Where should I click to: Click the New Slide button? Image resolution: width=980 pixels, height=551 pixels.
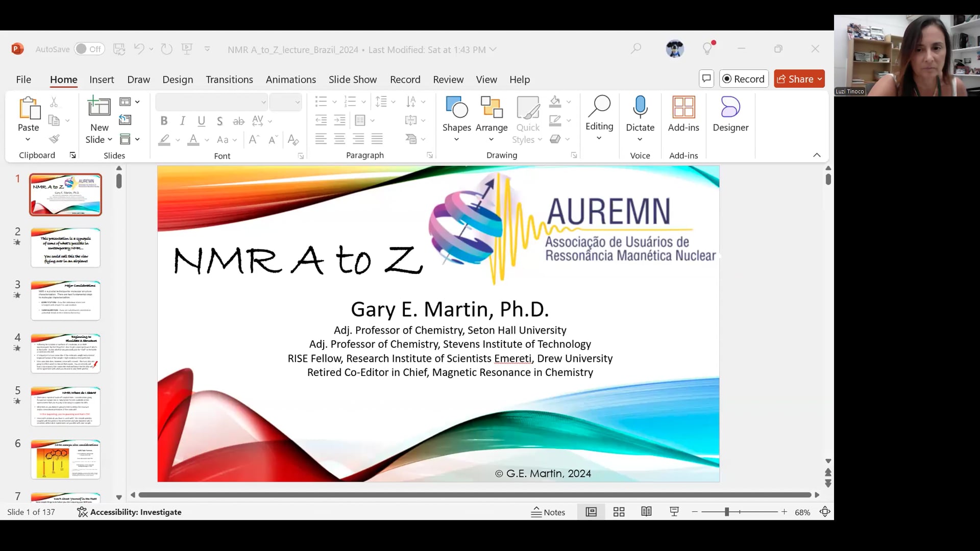coord(99,120)
